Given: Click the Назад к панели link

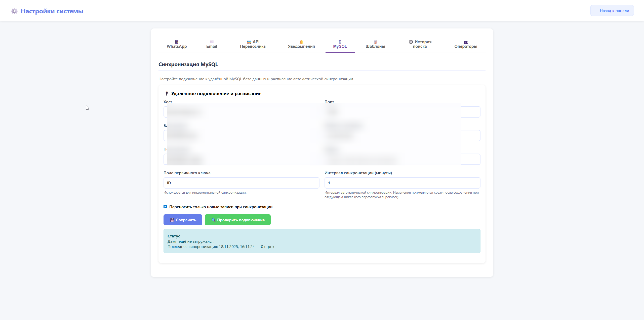Looking at the screenshot, I should (612, 11).
